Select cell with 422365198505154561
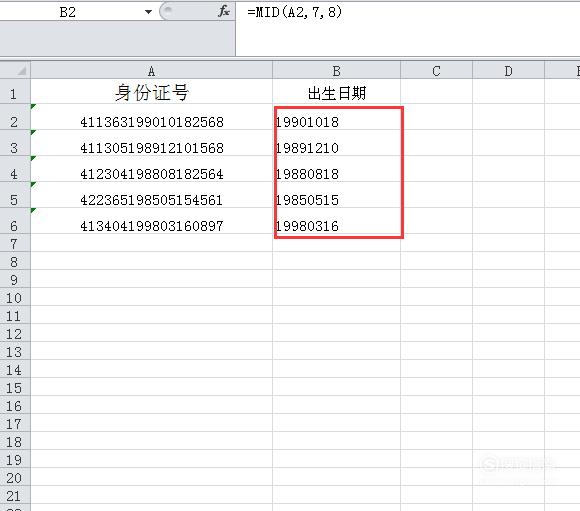The height and width of the screenshot is (511, 580). (x=151, y=195)
